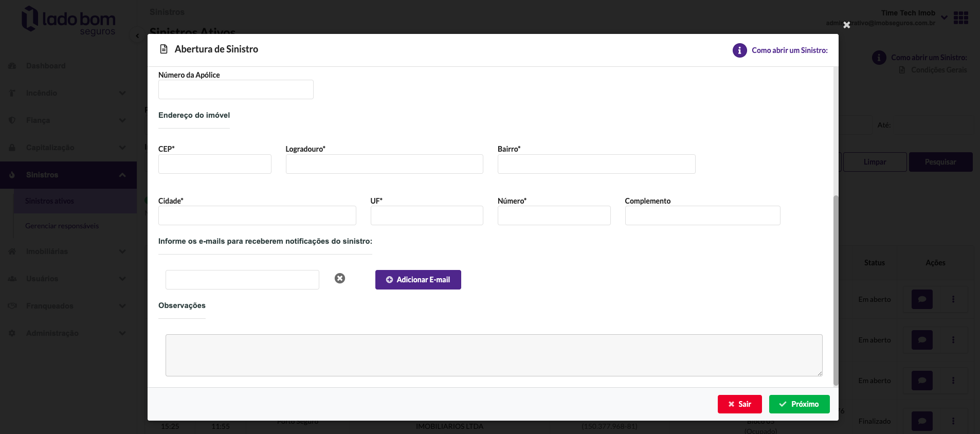980x434 pixels.
Task: Click the green Próximo button
Action: point(799,404)
